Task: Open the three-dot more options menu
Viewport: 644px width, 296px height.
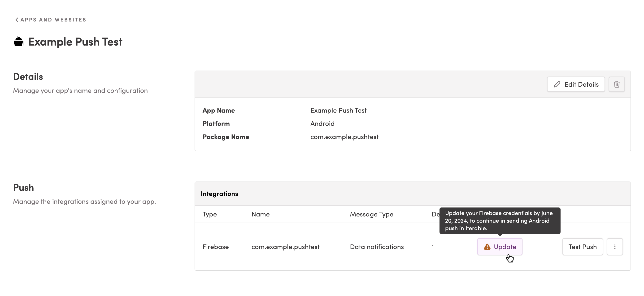Action: pyautogui.click(x=615, y=247)
